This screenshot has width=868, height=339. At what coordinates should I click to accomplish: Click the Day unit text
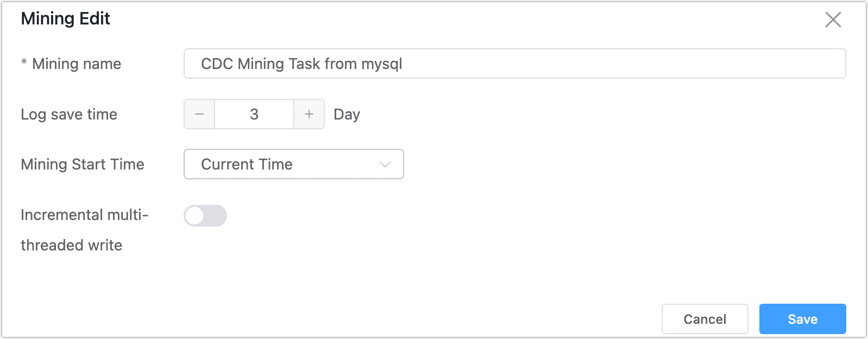(347, 114)
